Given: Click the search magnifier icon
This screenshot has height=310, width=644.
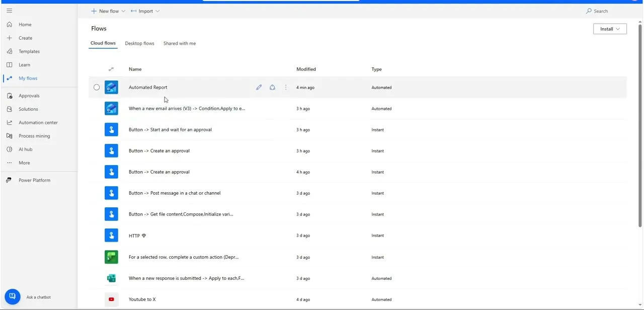Looking at the screenshot, I should coord(589,11).
